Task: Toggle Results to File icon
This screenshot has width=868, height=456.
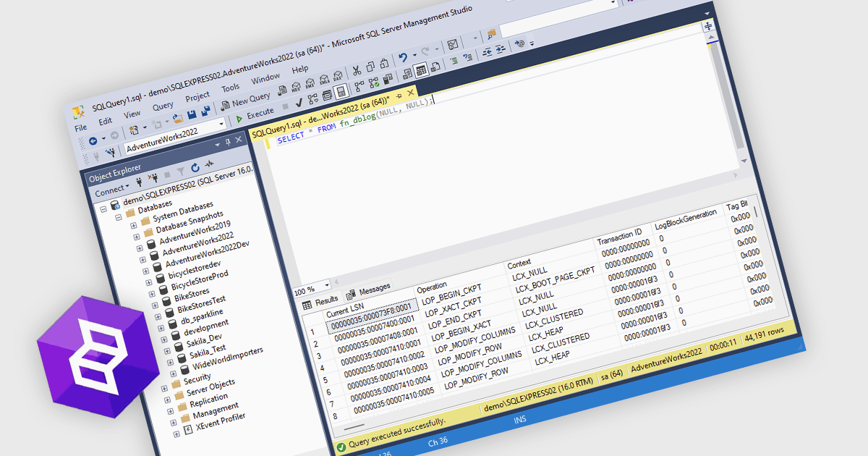Action: click(x=435, y=67)
